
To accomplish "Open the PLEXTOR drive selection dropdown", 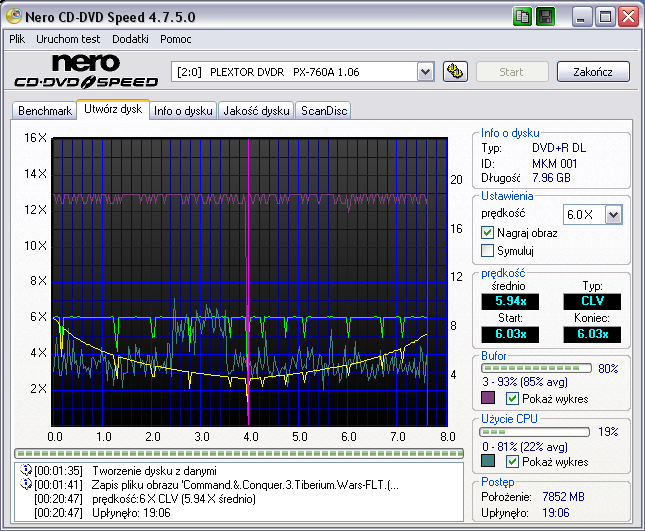I will (x=425, y=72).
